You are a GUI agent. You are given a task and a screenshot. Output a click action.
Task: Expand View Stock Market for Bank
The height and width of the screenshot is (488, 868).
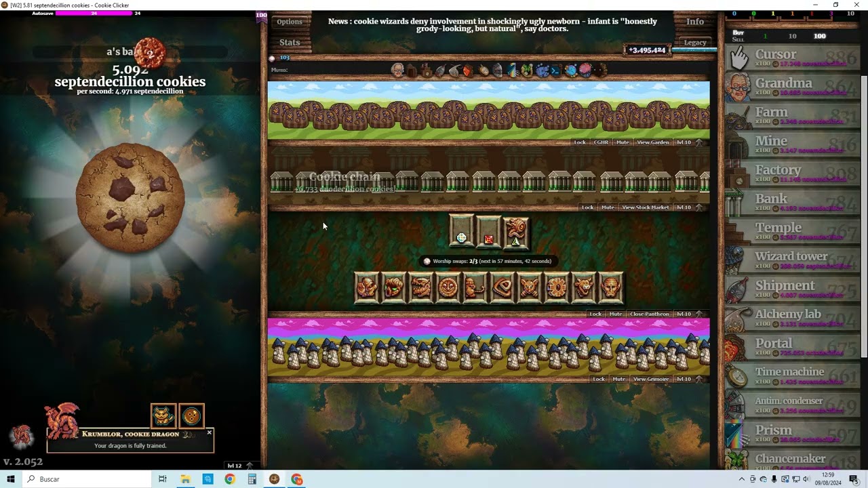[x=646, y=207]
